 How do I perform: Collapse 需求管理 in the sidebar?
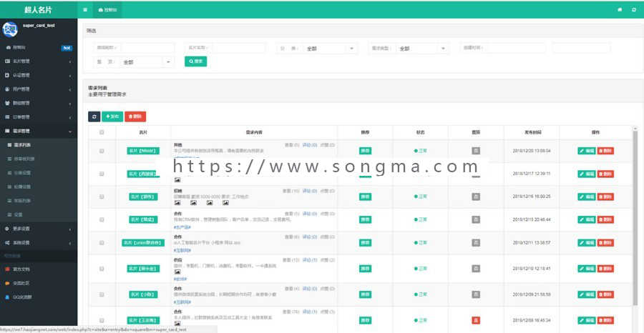tap(39, 131)
